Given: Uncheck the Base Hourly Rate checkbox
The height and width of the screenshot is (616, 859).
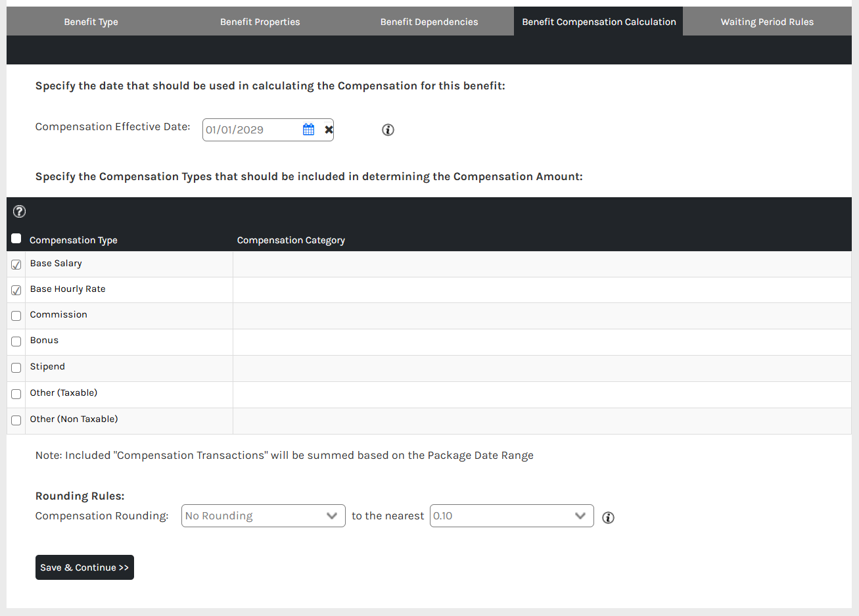Looking at the screenshot, I should coord(16,290).
